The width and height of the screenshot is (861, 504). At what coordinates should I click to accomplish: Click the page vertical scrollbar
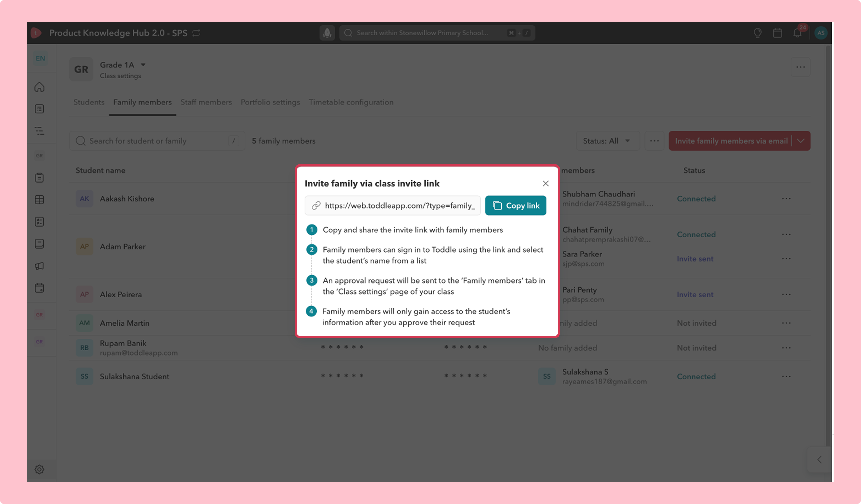828,246
